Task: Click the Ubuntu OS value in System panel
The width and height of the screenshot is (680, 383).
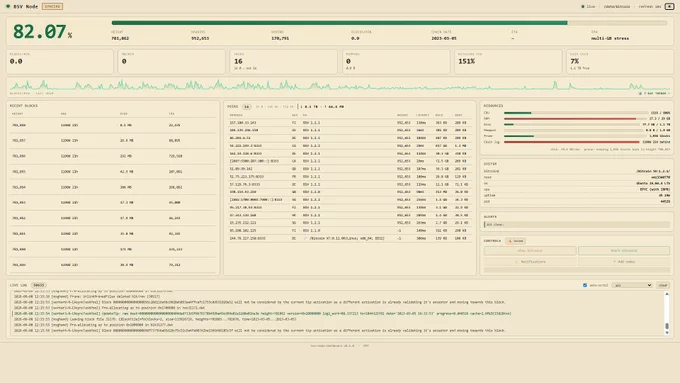Action: [653, 183]
